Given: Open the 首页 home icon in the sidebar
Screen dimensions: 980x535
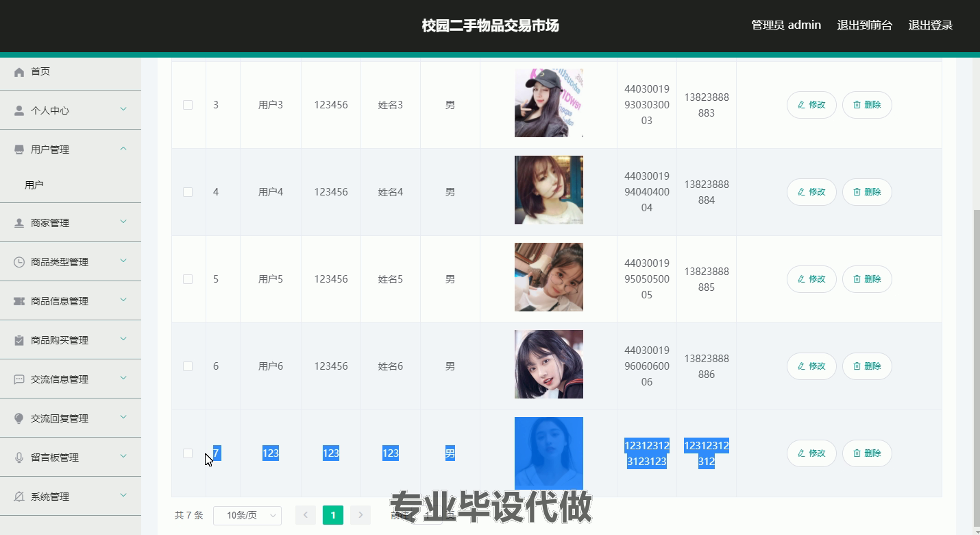Looking at the screenshot, I should point(19,72).
